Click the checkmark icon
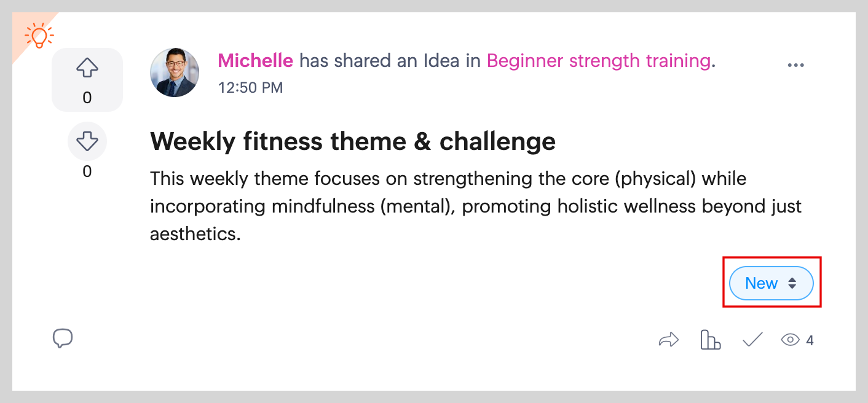 (x=752, y=340)
